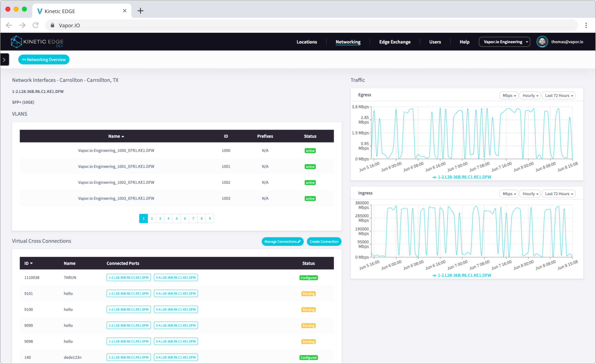The width and height of the screenshot is (596, 364).
Task: Click connection ID 1110038
Action: [32, 278]
